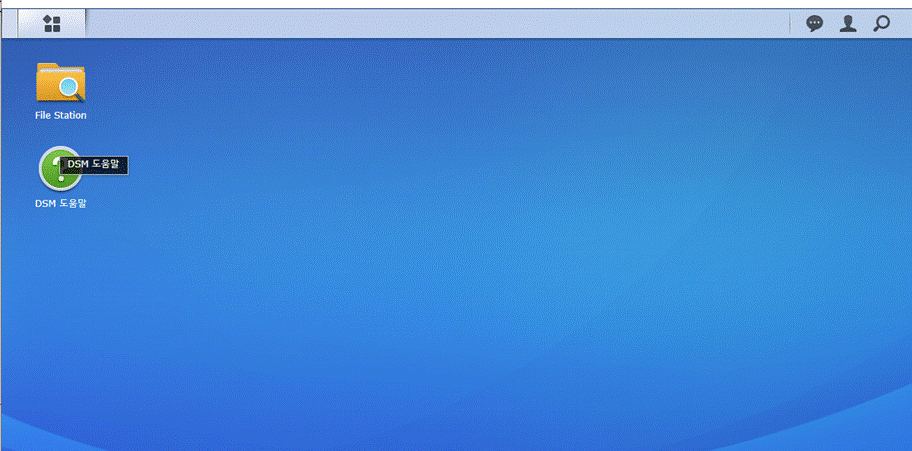Click the DSM 도움말 desktop label
Viewport: 912px width, 451px height.
60,204
